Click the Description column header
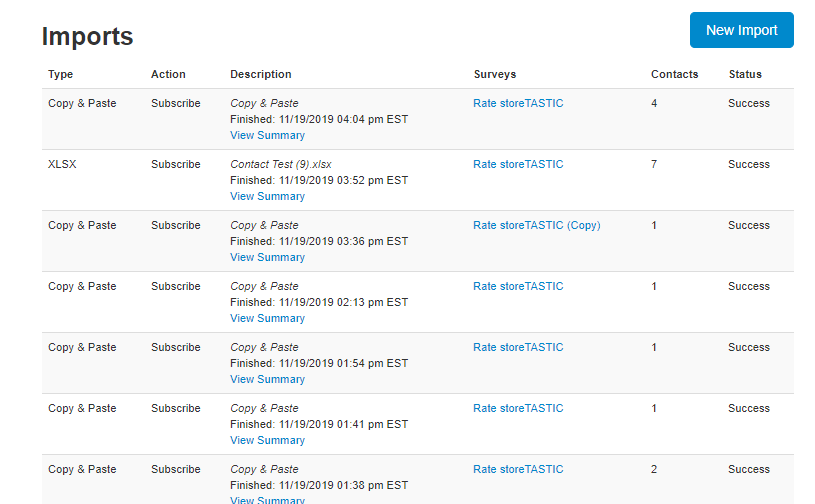 [260, 74]
